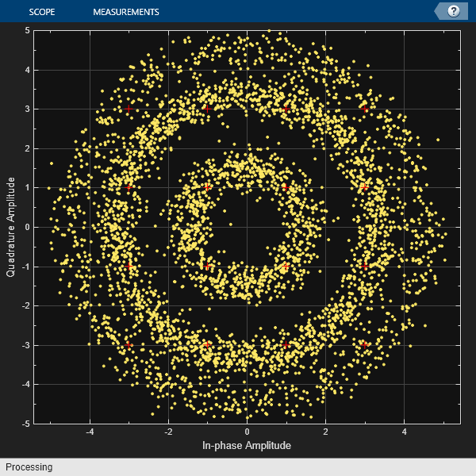The height and width of the screenshot is (476, 476).
Task: Click the red reference marker at (-1, -1)
Action: tap(207, 267)
